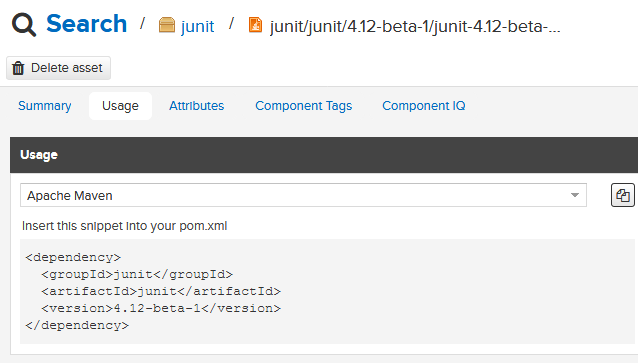Click the opening <dependency> line
The image size is (638, 363).
pyautogui.click(x=73, y=258)
